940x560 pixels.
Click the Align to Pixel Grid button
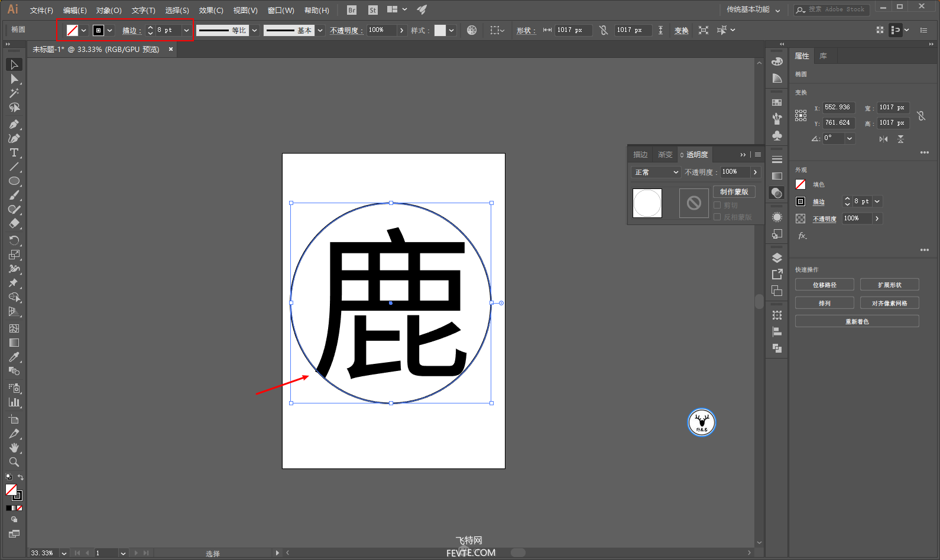[889, 303]
